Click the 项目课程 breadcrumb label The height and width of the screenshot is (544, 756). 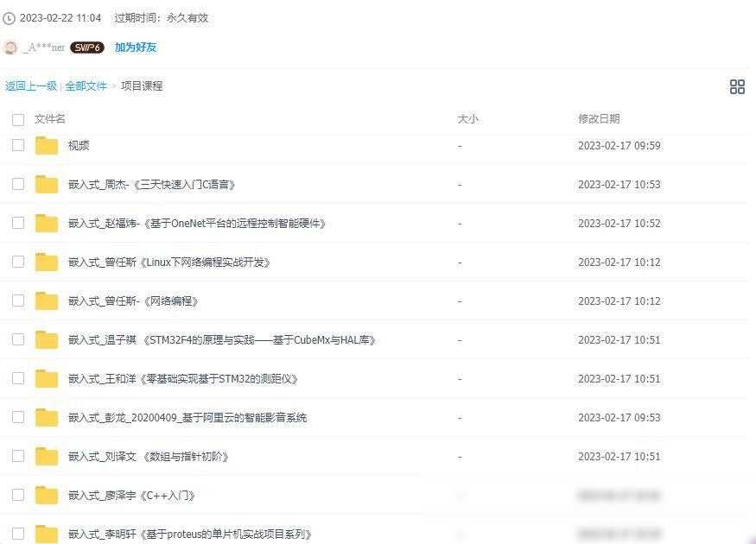click(142, 86)
